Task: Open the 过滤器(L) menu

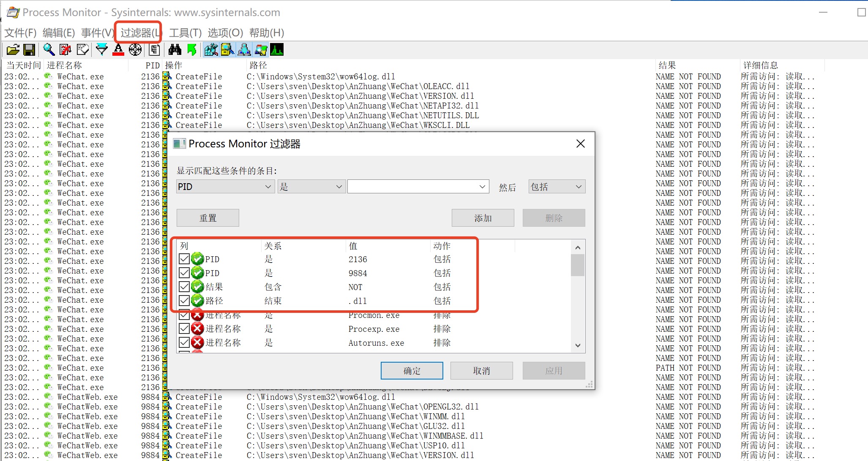Action: click(x=140, y=33)
